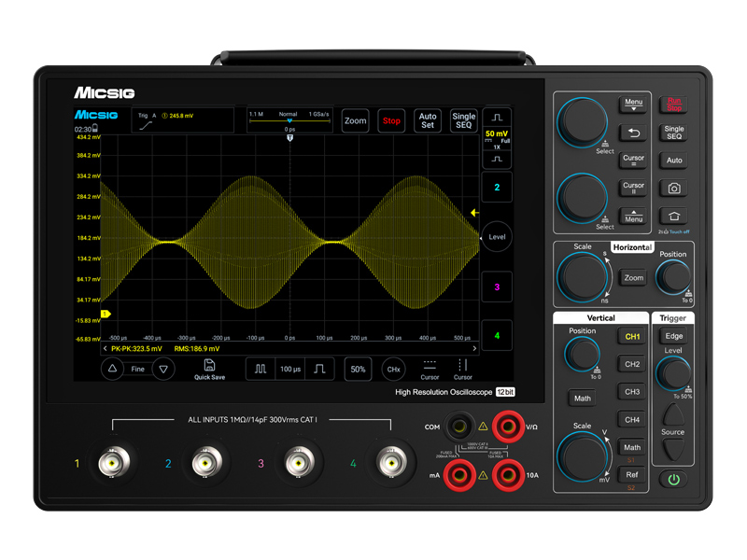Toggle channel 2 on the touchscreen

(497, 188)
